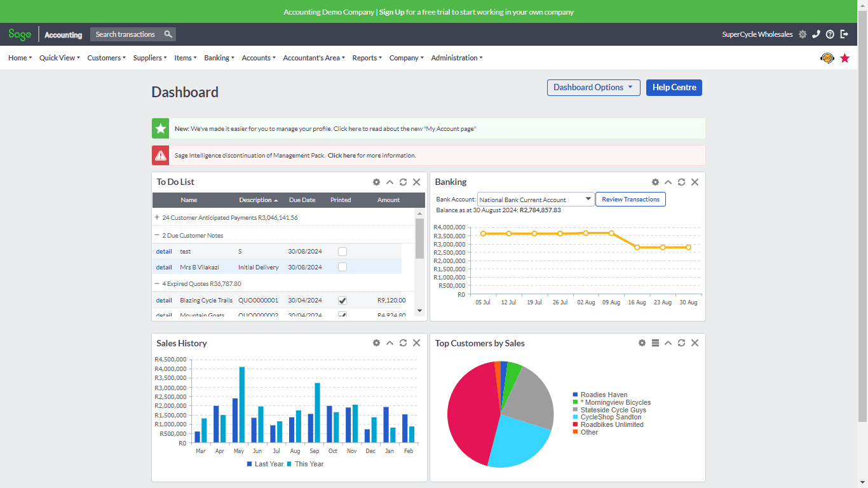Click the log out icon
868x488 pixels.
[844, 34]
